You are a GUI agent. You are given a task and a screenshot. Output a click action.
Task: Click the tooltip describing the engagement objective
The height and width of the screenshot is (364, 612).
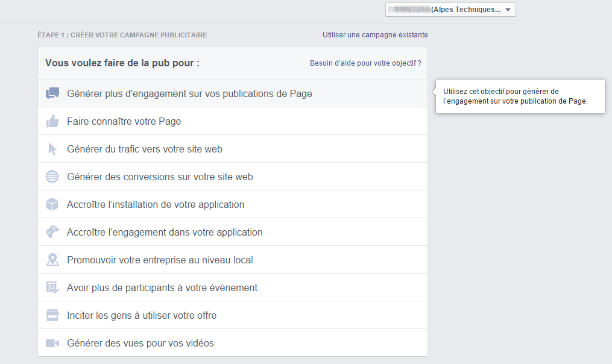[520, 96]
